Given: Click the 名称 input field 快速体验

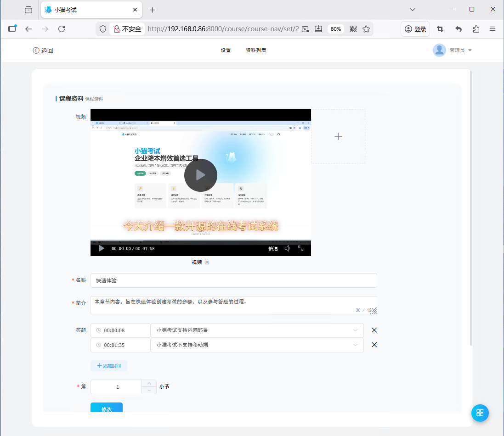Looking at the screenshot, I should point(234,280).
